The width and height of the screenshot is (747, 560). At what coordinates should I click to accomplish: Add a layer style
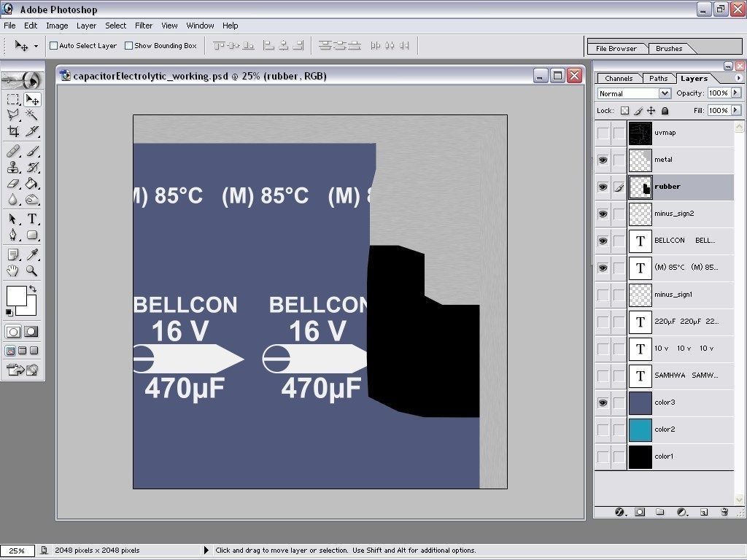619,512
